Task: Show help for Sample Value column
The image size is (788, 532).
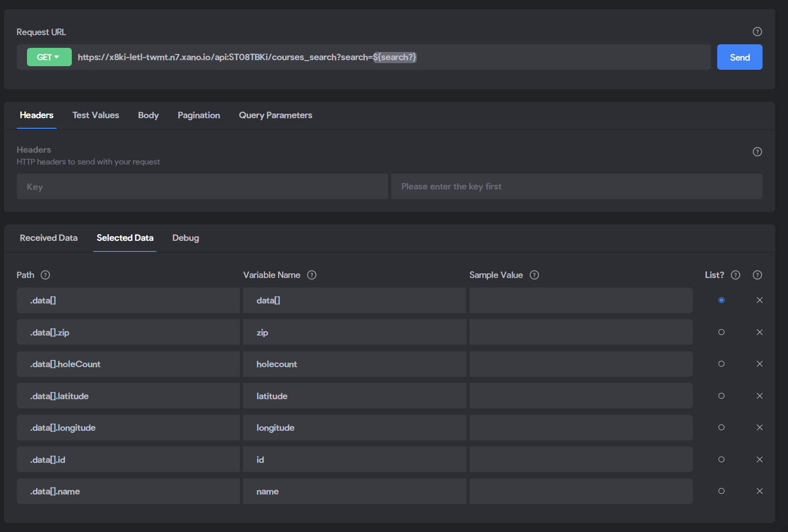Action: click(534, 275)
